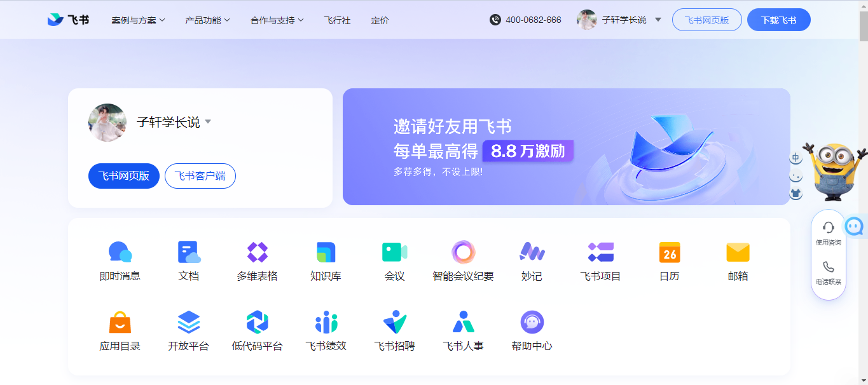Viewport: 868px width, 385px height.
Task: Open the 飞书项目 icon
Action: [601, 252]
